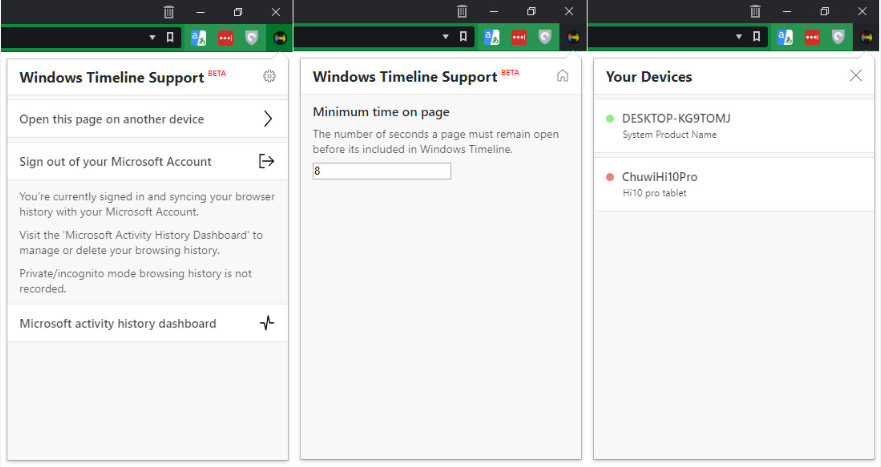
Task: Click translate extension icon in left window
Action: coord(198,38)
